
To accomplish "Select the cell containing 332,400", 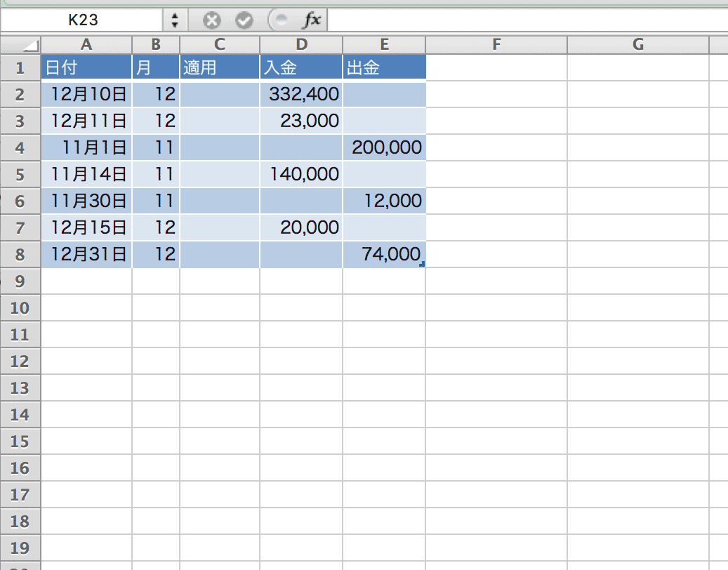I will (x=301, y=94).
